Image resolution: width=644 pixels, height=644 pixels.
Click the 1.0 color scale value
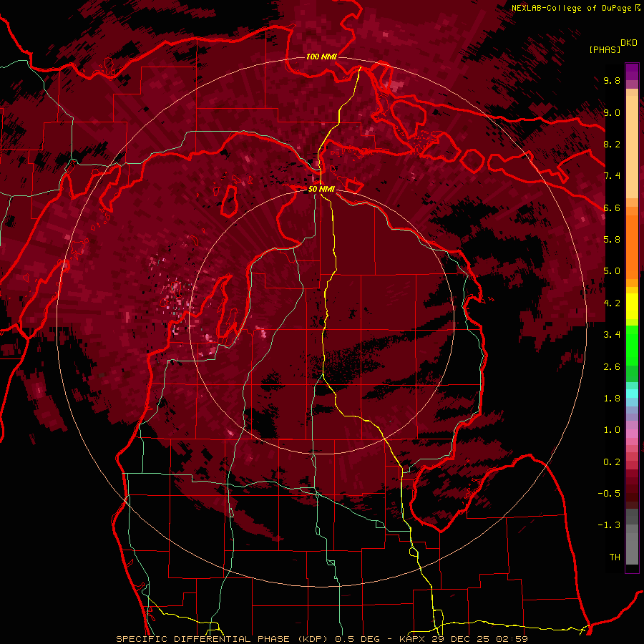[612, 430]
